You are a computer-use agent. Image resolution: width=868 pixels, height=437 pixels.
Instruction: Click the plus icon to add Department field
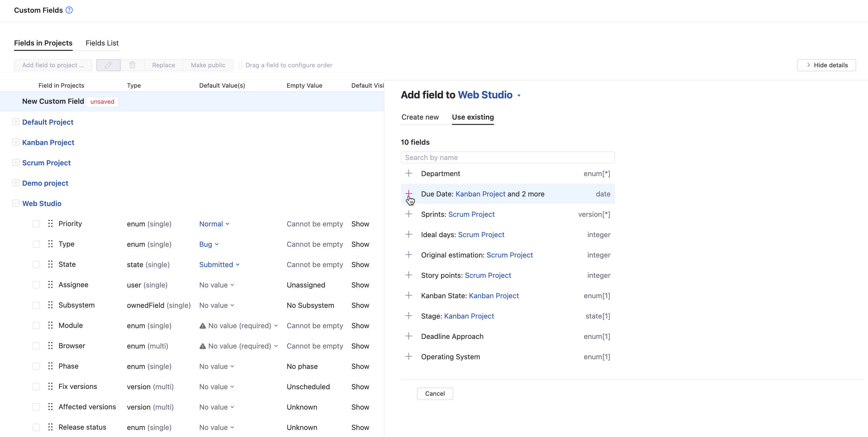pyautogui.click(x=409, y=173)
